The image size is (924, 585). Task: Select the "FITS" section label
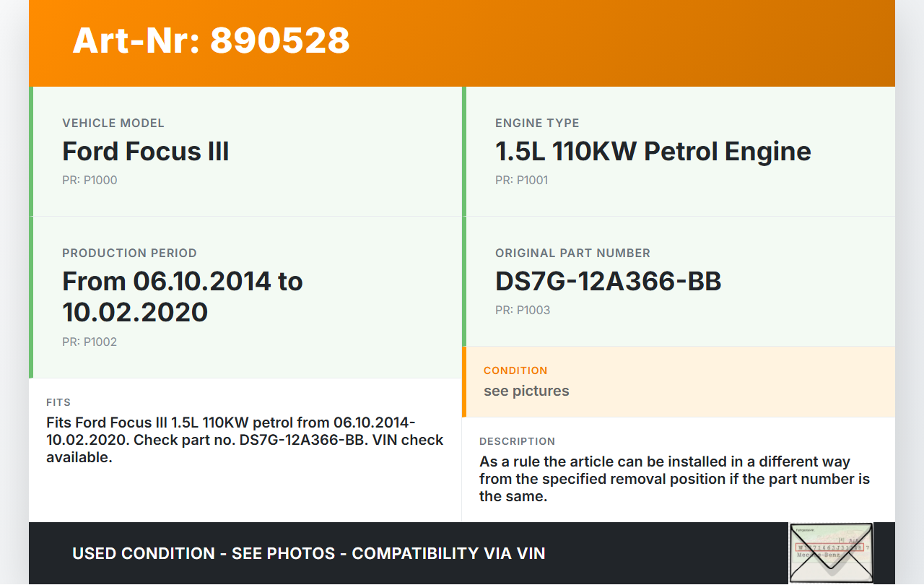click(x=58, y=402)
